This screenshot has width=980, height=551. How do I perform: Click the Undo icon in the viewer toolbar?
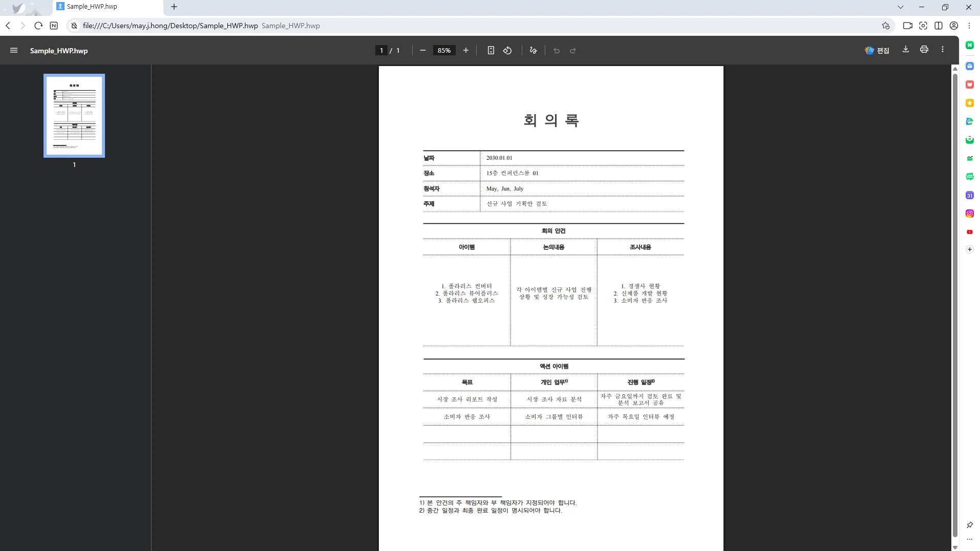click(x=557, y=50)
